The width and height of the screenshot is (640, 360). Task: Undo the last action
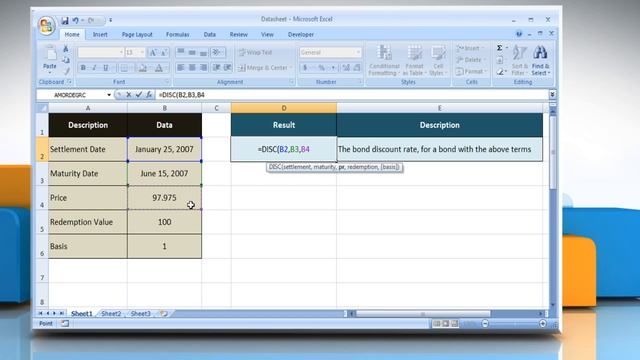(76, 20)
